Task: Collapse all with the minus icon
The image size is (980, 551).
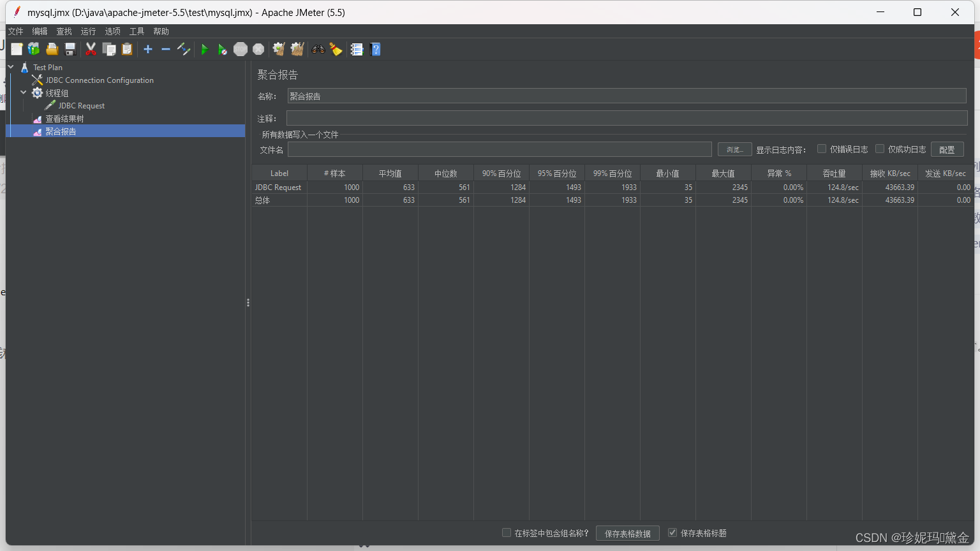Action: (166, 49)
